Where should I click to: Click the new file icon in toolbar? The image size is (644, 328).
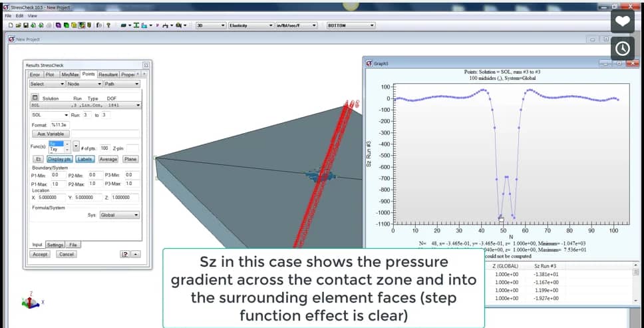point(10,25)
